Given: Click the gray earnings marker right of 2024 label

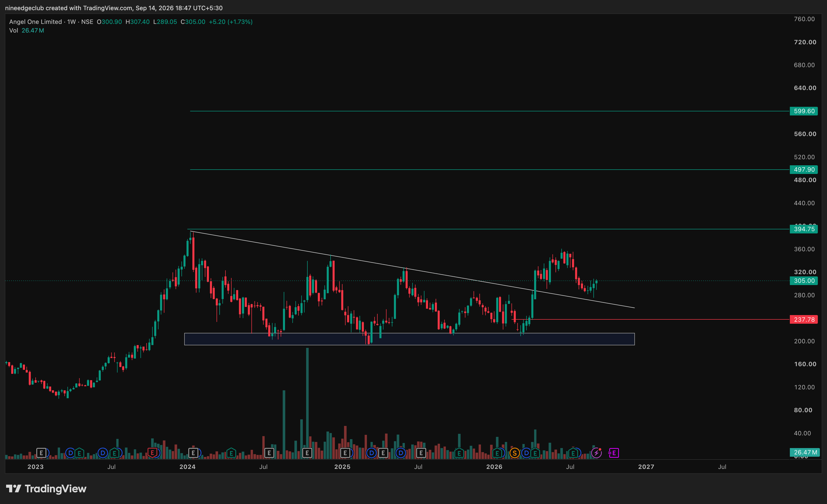Looking at the screenshot, I should (x=193, y=453).
